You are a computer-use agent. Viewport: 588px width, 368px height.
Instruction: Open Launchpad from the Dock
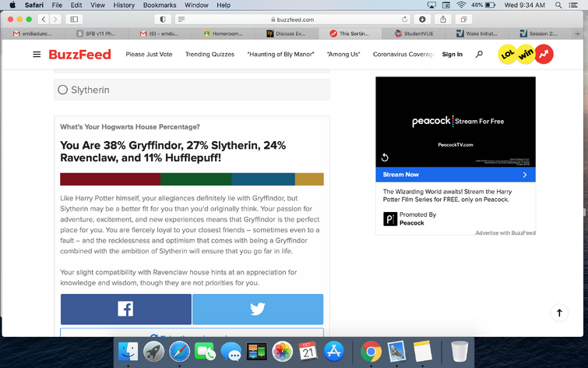[153, 352]
